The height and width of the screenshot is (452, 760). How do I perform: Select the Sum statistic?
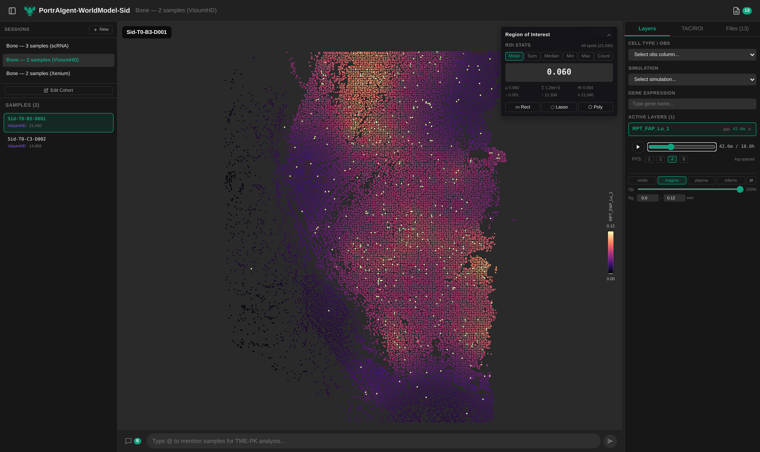[532, 56]
